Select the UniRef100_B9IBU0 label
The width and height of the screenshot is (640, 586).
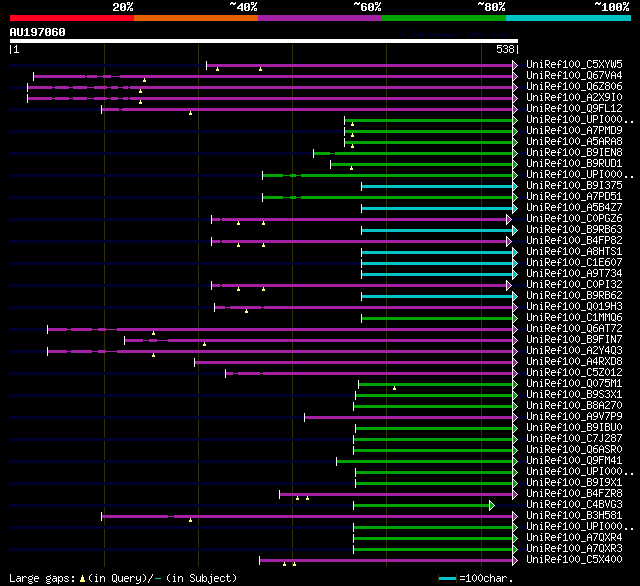574,428
